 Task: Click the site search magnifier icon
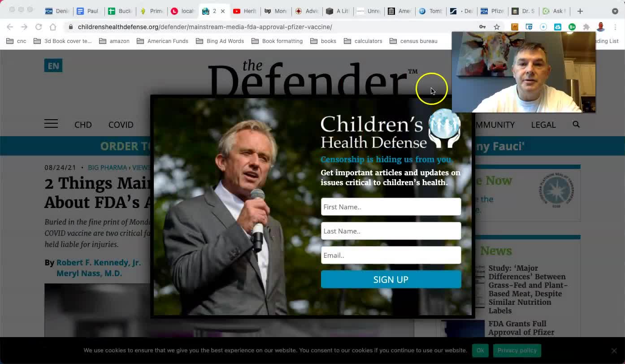tap(576, 124)
